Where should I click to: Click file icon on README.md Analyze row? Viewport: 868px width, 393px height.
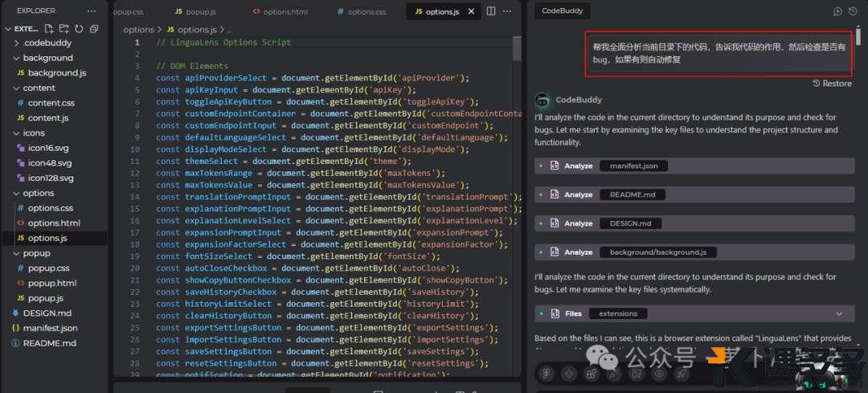tap(554, 194)
